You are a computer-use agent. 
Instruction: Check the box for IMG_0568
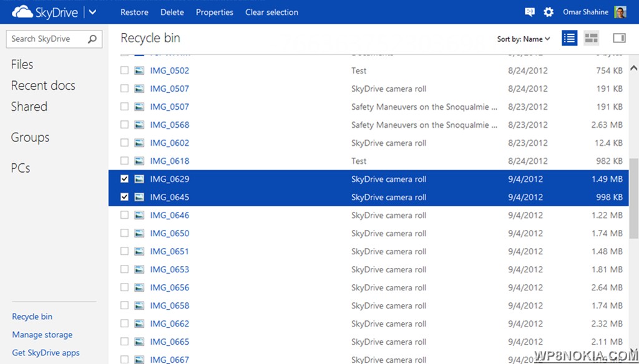coord(124,125)
